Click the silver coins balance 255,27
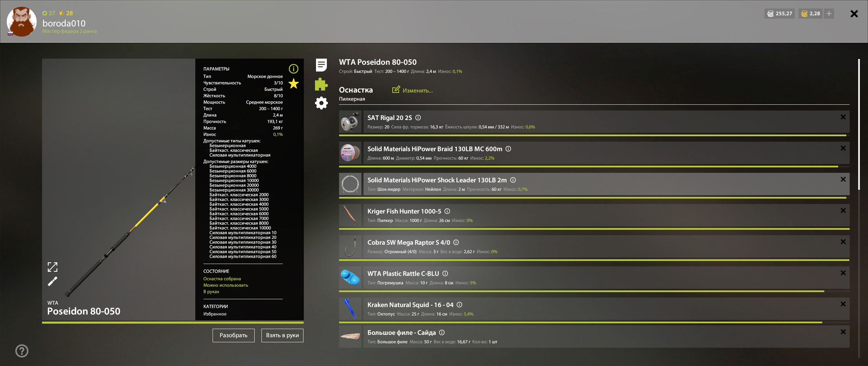The width and height of the screenshot is (868, 366). tap(780, 14)
